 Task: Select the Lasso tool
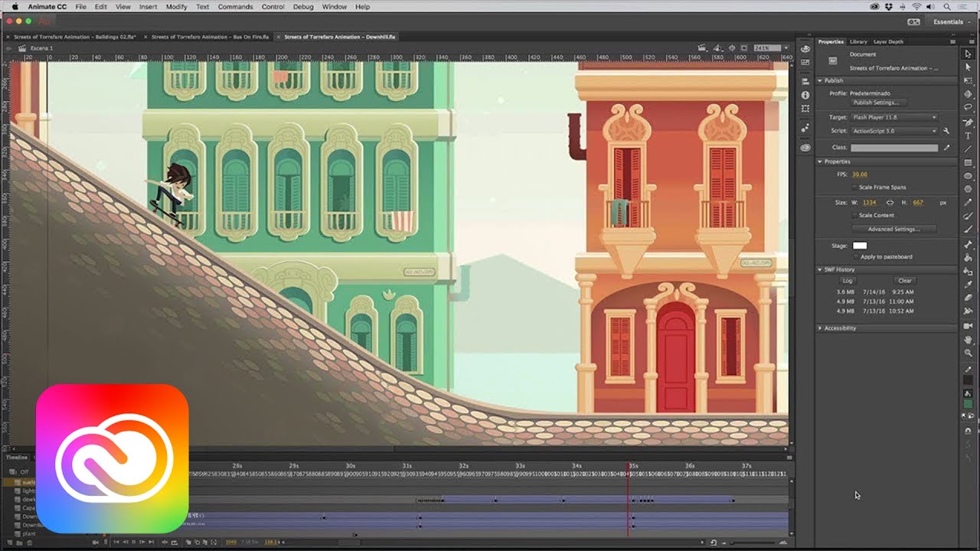(968, 107)
